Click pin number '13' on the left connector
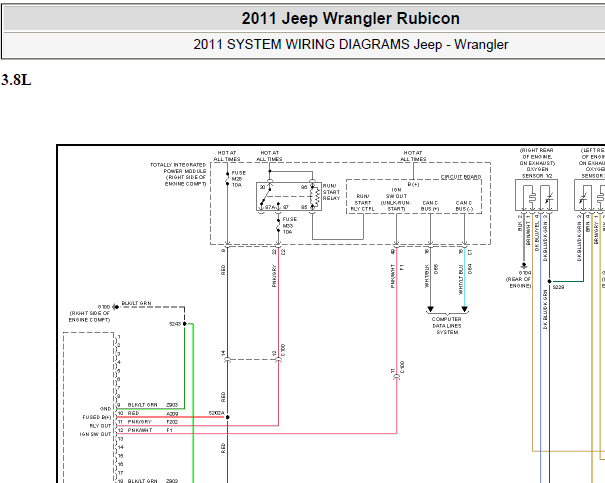The image size is (605, 483). [x=121, y=439]
